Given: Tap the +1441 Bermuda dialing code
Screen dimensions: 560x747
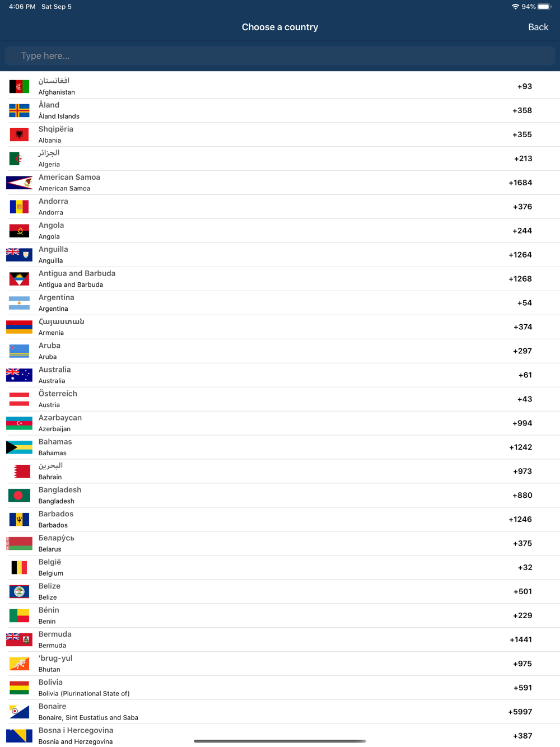Looking at the screenshot, I should click(x=521, y=639).
